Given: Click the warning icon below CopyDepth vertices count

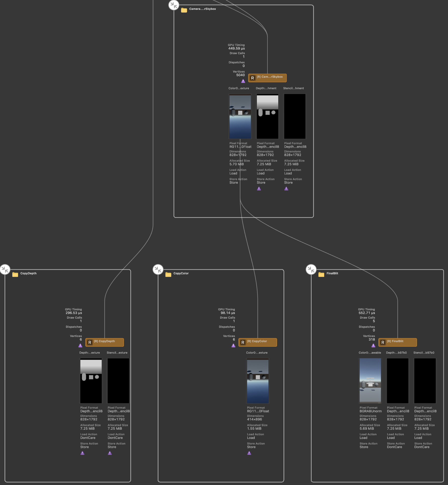Looking at the screenshot, I should click(x=80, y=346).
